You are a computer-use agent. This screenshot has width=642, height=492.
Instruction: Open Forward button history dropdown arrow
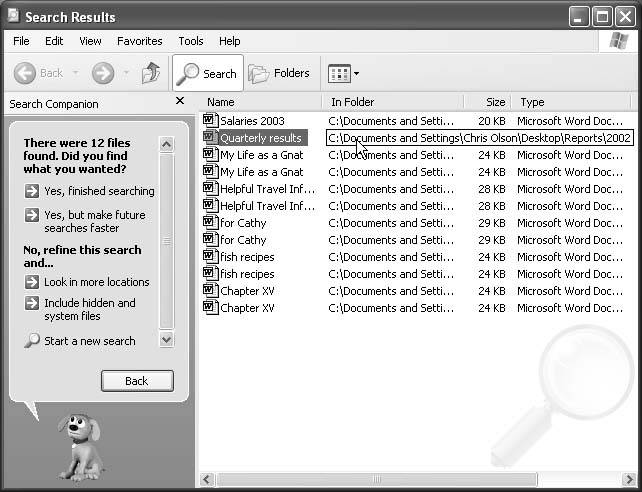pyautogui.click(x=126, y=73)
